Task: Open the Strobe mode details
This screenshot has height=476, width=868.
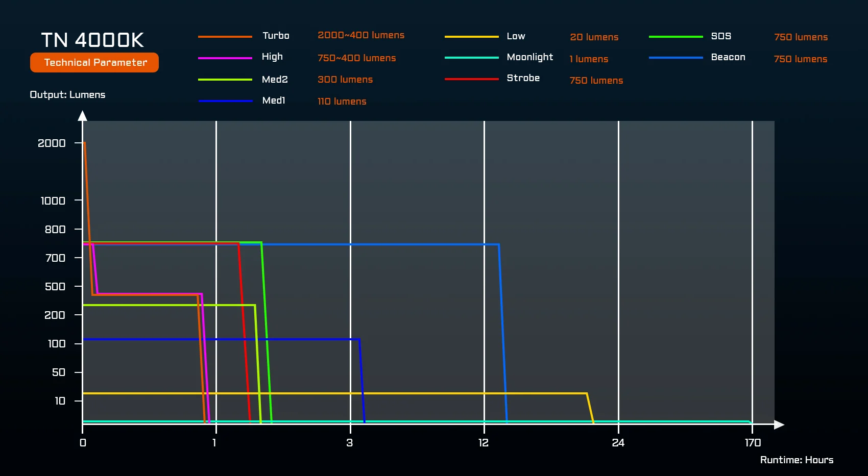Action: tap(522, 78)
